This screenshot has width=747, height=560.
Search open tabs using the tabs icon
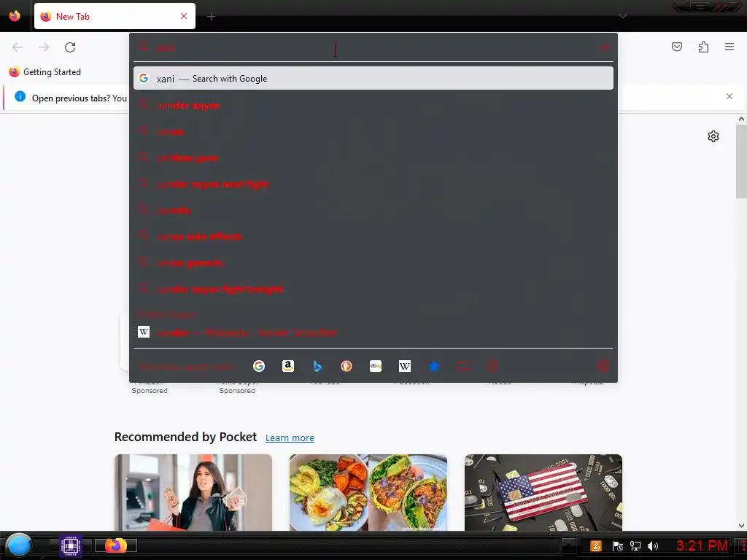463,366
